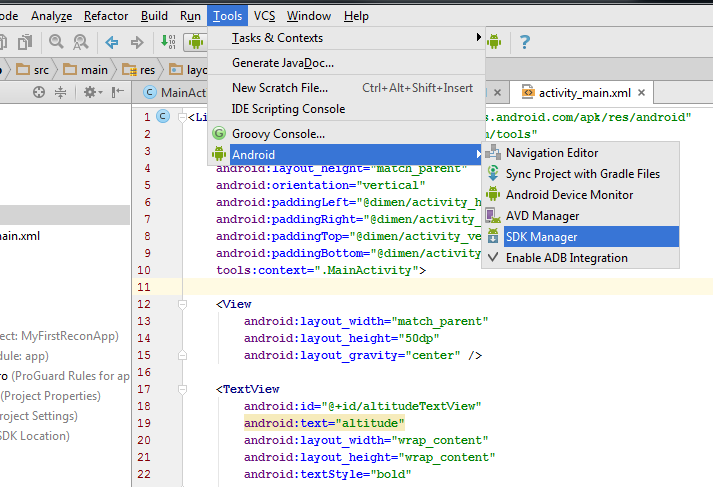Toggle Enable ADB Integration option

point(581,258)
